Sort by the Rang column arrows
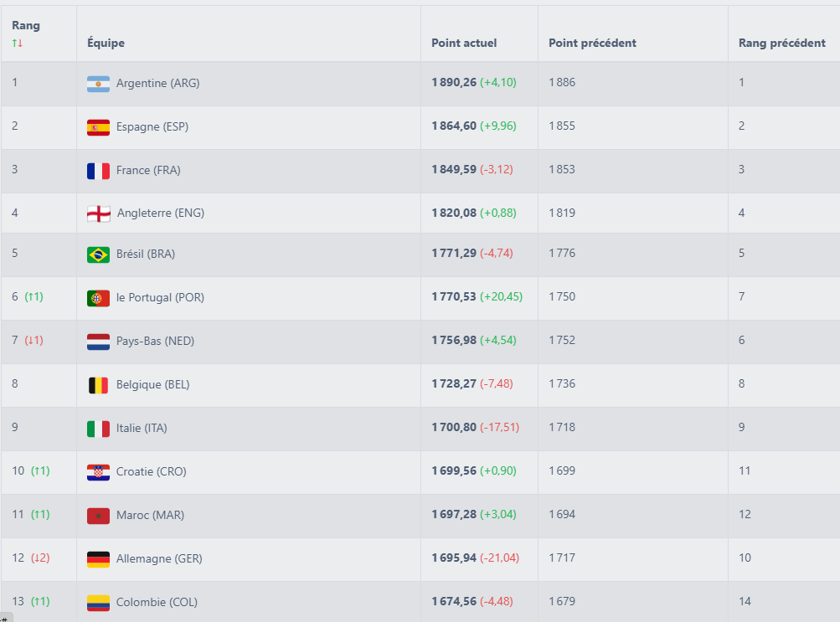 click(17, 43)
